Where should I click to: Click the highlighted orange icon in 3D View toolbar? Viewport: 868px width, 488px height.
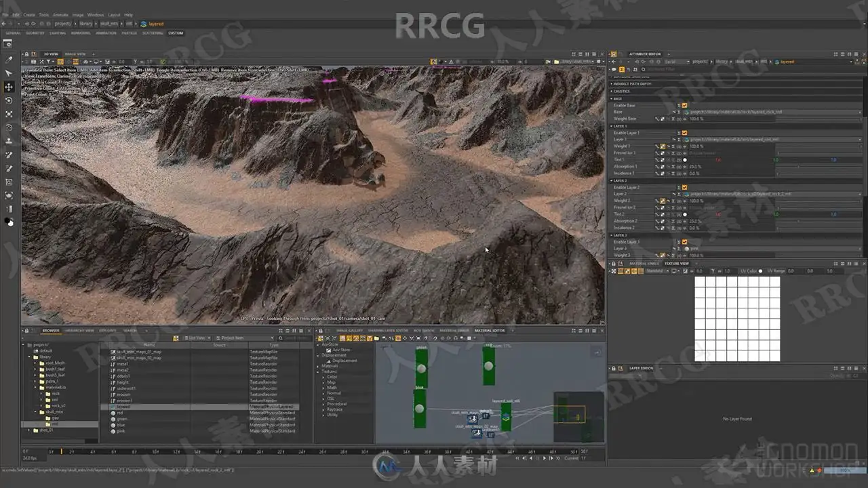pos(60,62)
